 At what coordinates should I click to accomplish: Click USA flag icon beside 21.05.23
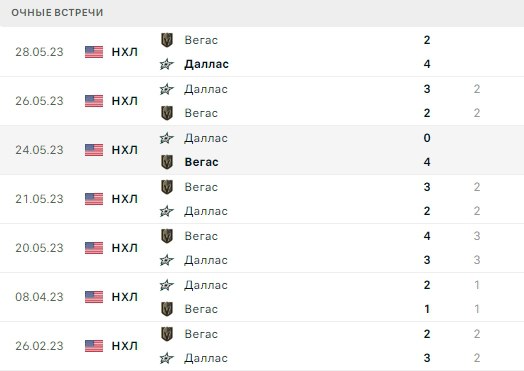coord(94,199)
